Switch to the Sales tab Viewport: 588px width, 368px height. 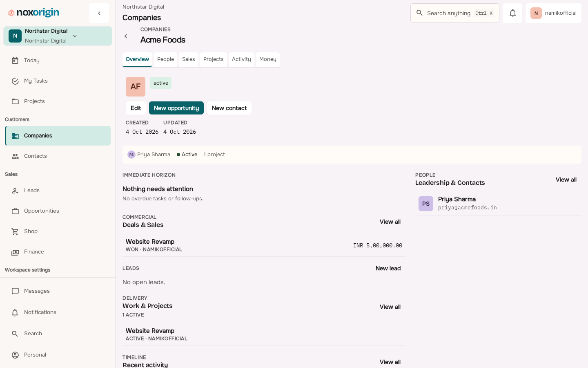(x=189, y=59)
